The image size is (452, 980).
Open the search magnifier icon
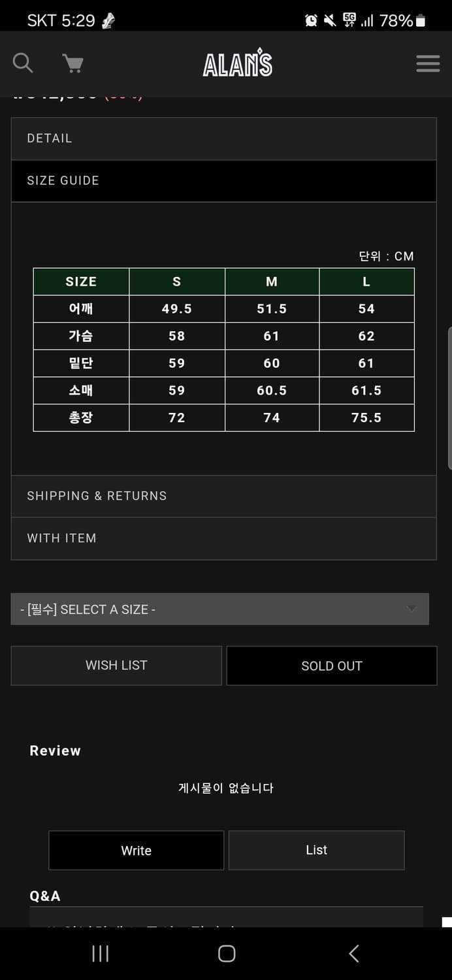click(x=22, y=63)
